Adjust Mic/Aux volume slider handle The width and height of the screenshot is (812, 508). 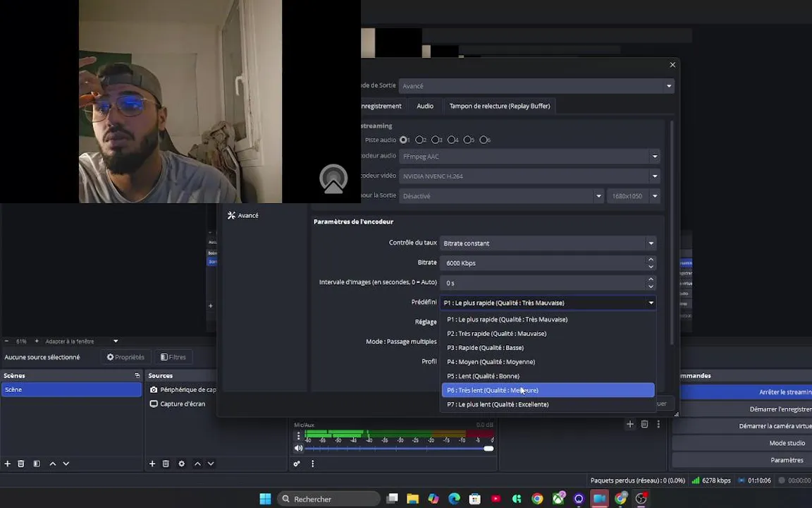(x=488, y=449)
